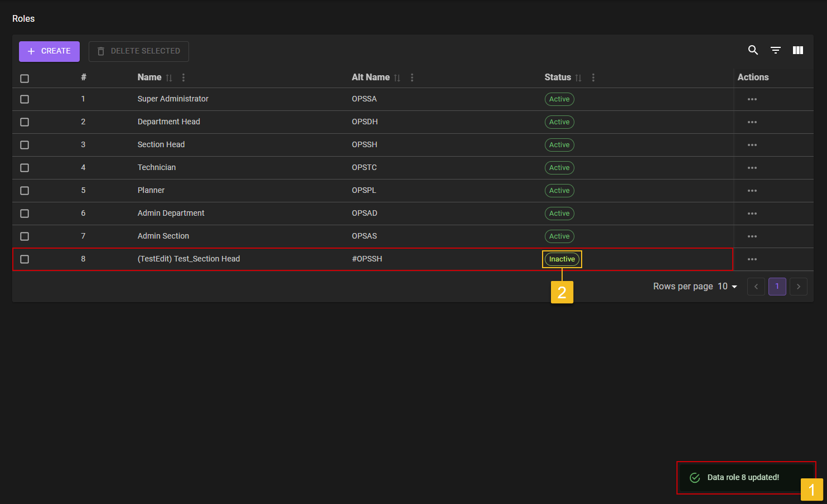
Task: Open the column visibility icon
Action: [x=798, y=50]
